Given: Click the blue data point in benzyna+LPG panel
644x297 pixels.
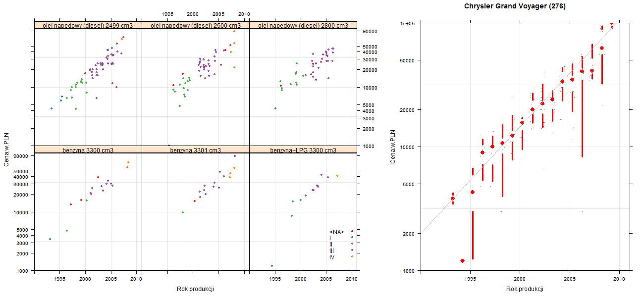Looking at the screenshot, I should click(272, 266).
